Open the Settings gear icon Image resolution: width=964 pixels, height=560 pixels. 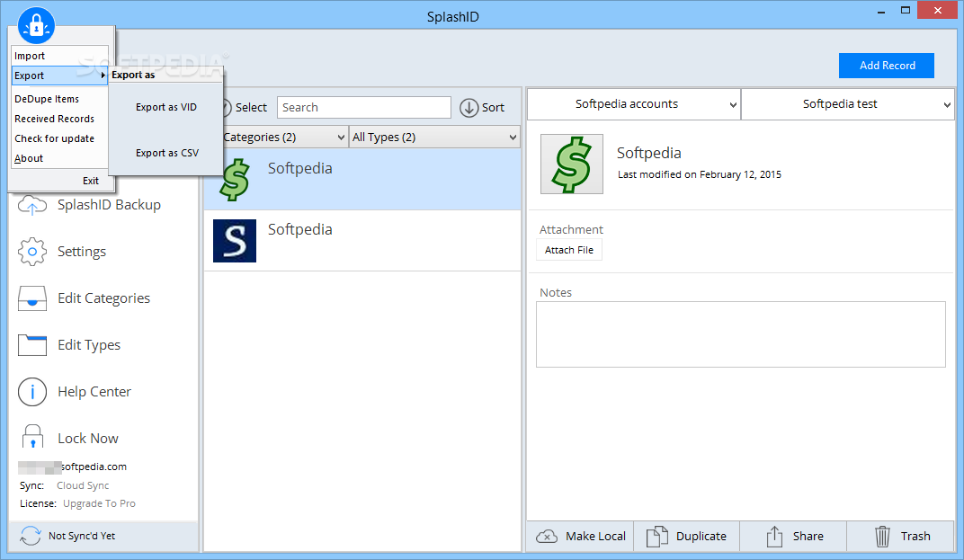32,252
